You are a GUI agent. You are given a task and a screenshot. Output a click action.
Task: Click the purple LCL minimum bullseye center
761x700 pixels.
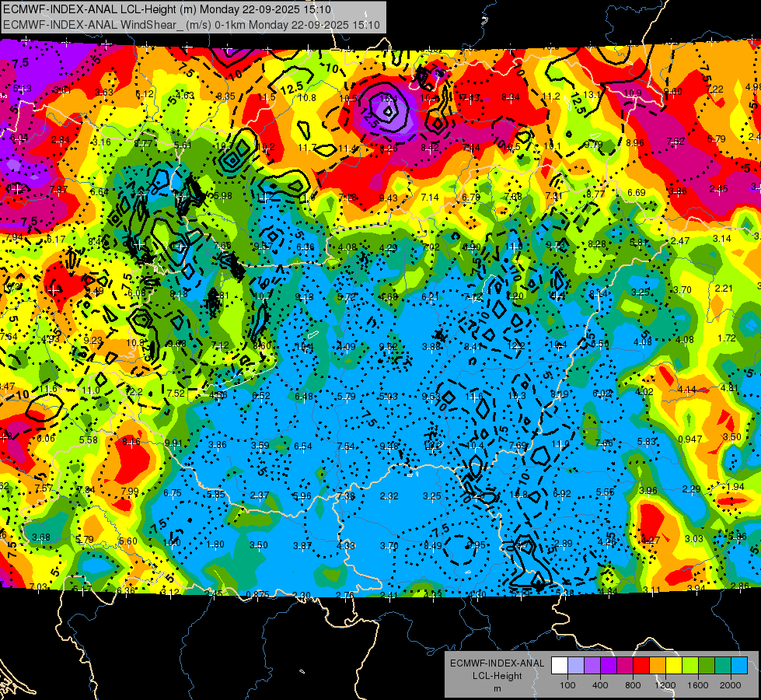pos(388,111)
